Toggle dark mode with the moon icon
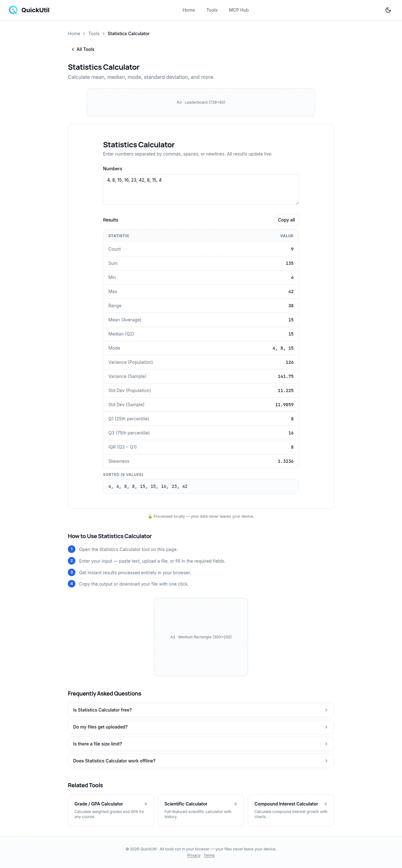 388,10
